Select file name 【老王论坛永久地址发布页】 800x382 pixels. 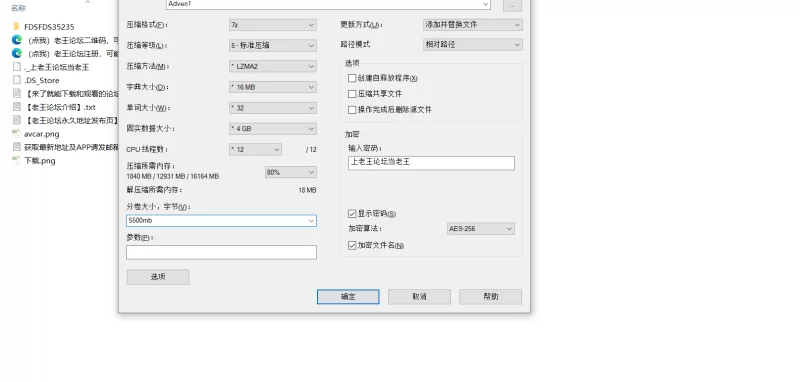71,120
